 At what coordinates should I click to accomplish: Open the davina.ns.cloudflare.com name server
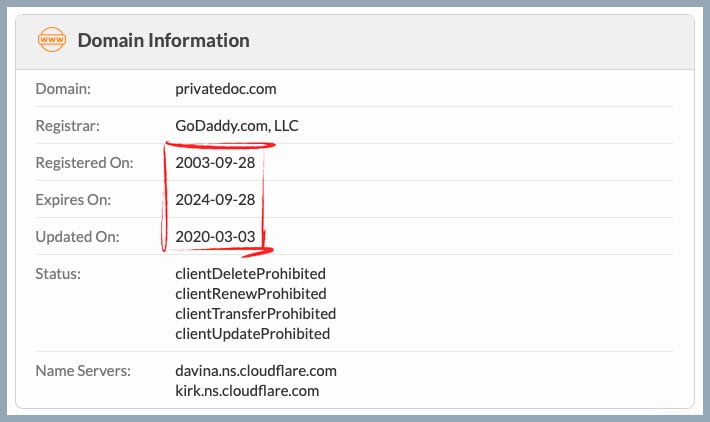point(255,370)
